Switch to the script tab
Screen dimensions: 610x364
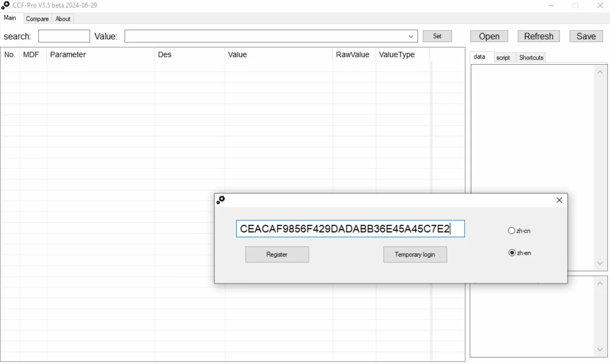[503, 57]
